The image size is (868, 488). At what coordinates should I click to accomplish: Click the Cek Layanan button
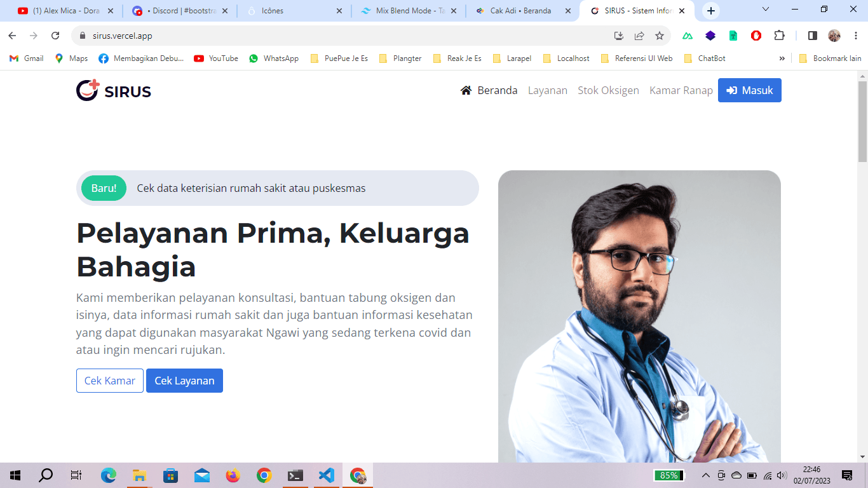tap(184, 381)
